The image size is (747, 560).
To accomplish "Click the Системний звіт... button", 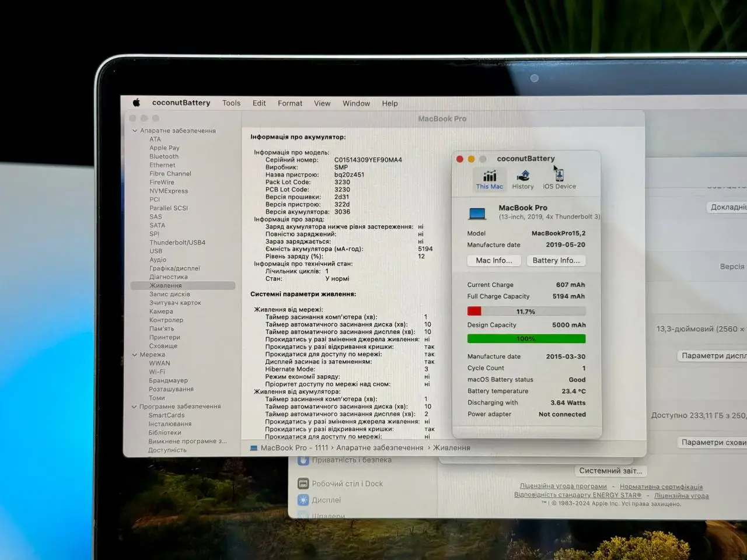I will point(610,471).
